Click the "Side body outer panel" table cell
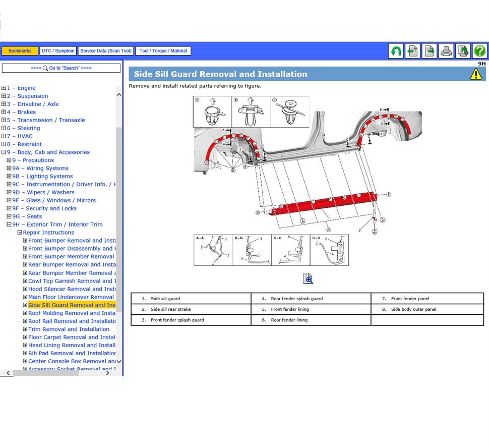The height and width of the screenshot is (448, 489). (427, 309)
